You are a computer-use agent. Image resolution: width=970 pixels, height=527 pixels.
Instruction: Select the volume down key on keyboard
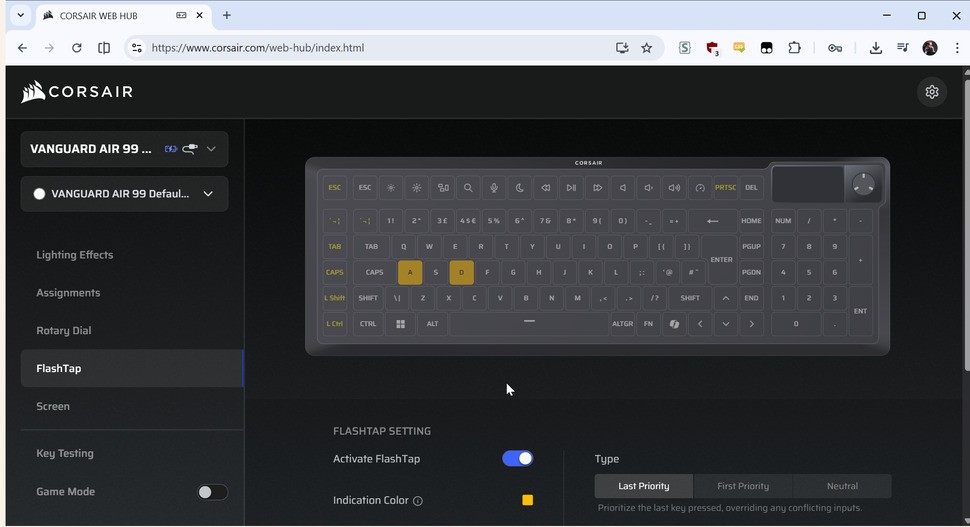click(648, 187)
